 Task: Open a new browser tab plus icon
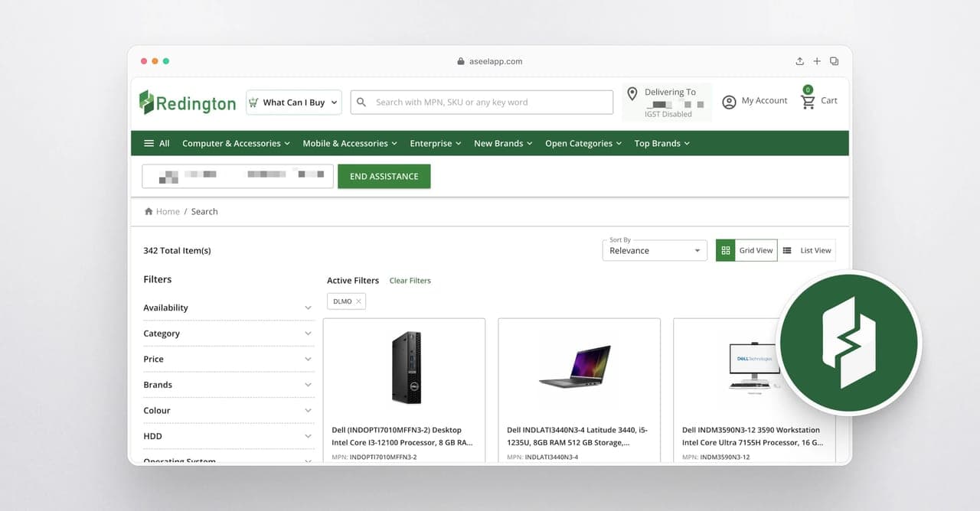tap(817, 61)
